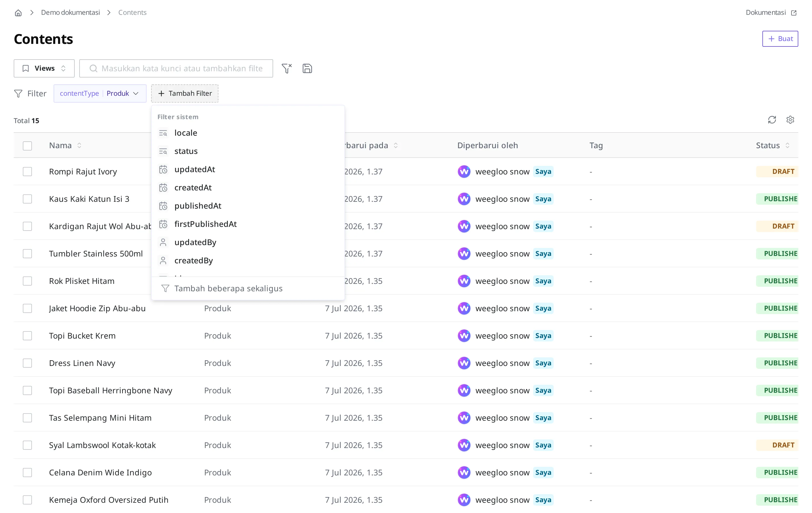Choose createdBy filter option
This screenshot has height=513, width=812.
tap(248, 260)
